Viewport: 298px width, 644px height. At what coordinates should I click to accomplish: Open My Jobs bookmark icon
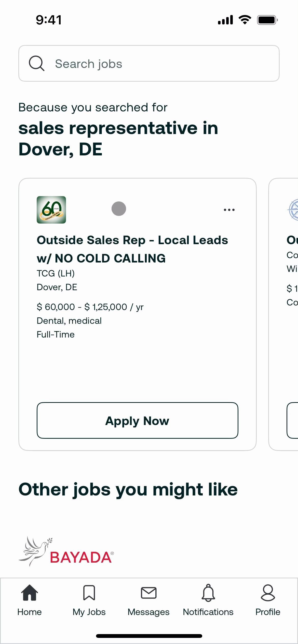pyautogui.click(x=89, y=593)
